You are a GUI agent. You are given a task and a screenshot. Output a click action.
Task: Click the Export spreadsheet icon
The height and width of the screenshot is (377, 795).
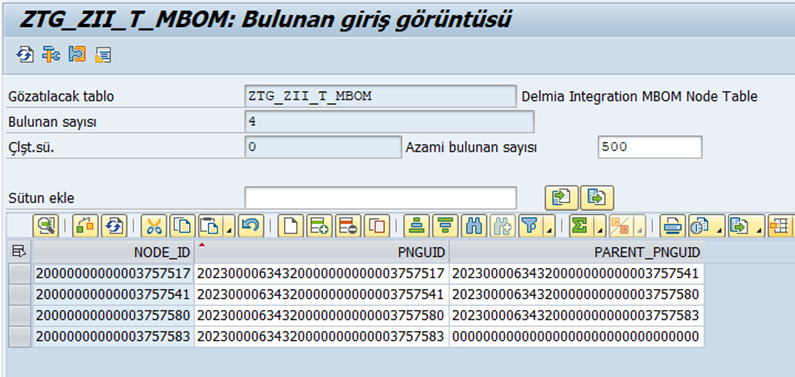coord(741,227)
